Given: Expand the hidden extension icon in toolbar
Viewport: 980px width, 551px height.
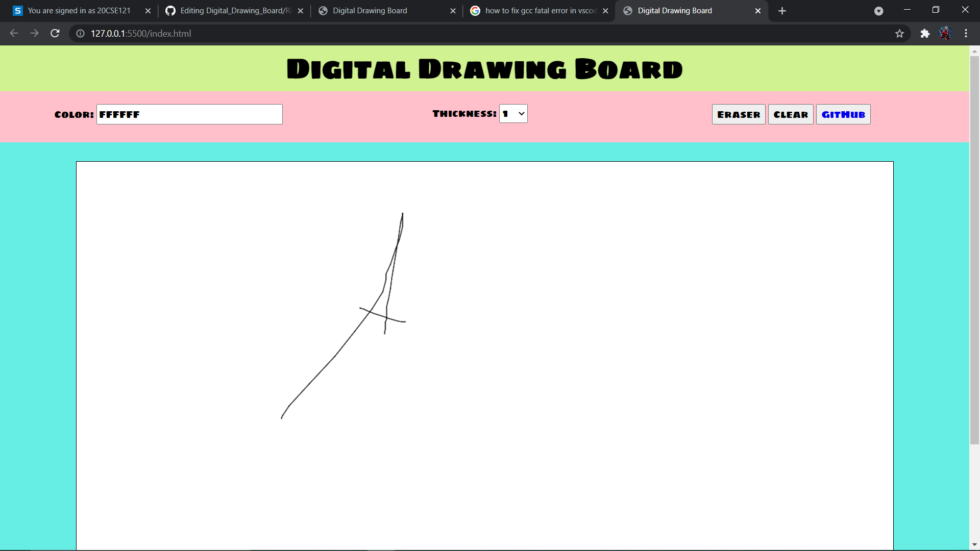Looking at the screenshot, I should coord(879,11).
